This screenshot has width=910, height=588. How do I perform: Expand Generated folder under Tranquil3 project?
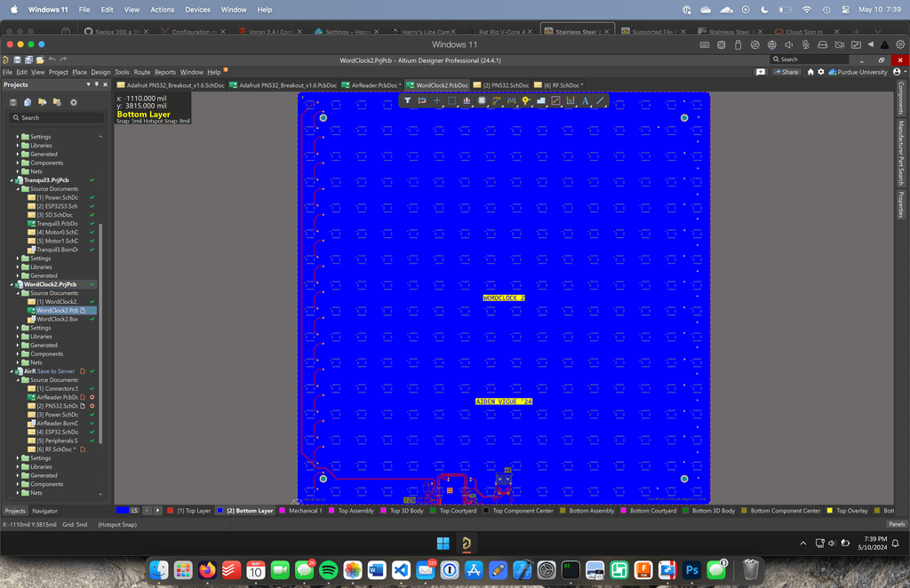coord(18,276)
